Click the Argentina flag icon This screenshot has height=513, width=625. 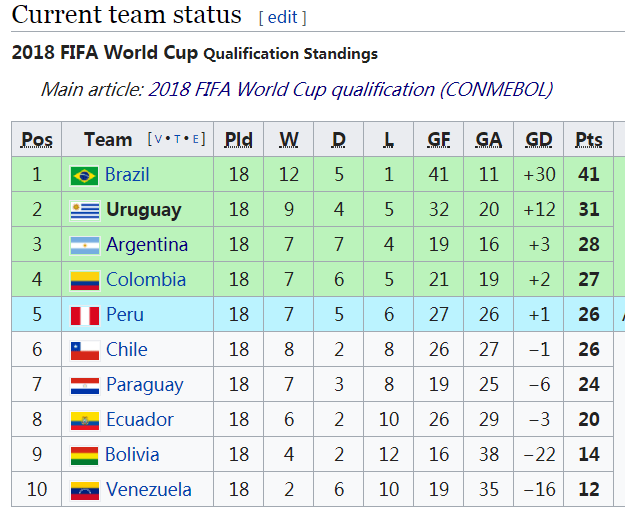(84, 246)
